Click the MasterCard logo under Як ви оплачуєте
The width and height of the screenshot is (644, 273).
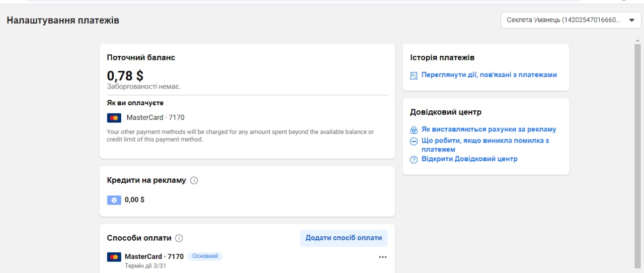114,118
